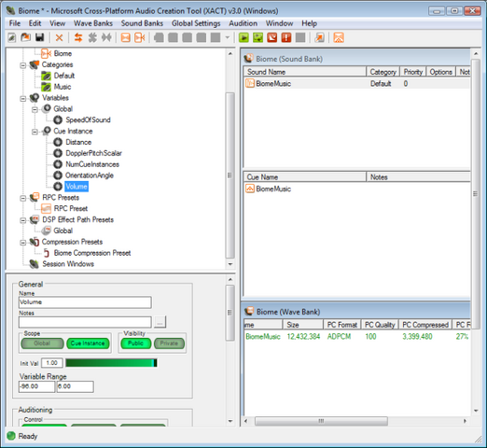Screen dimensions: 487x448
Task: Click the orange-bordered square toolbar icon
Action: tap(125, 37)
